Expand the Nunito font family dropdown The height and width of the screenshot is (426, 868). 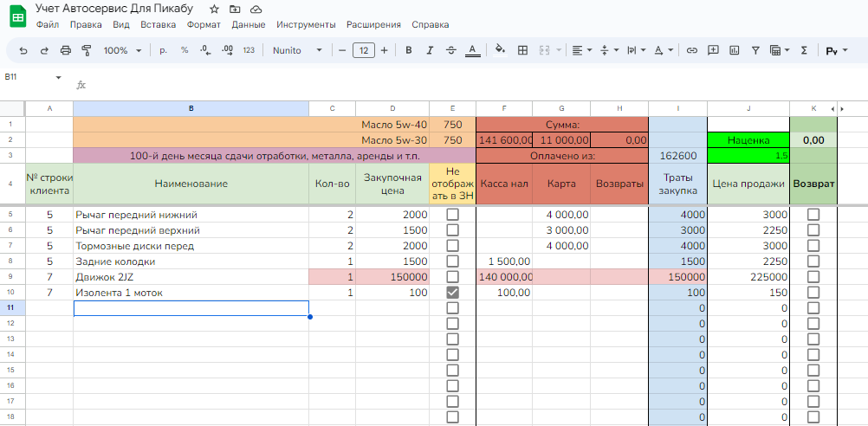[297, 50]
